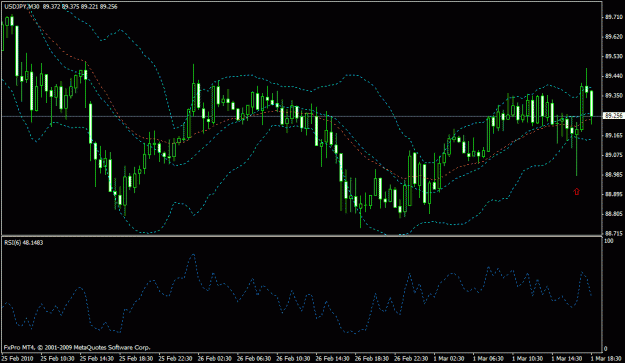Click the 25 Feb 14:30 time label
Screen dimensions: 625x363
click(x=97, y=359)
